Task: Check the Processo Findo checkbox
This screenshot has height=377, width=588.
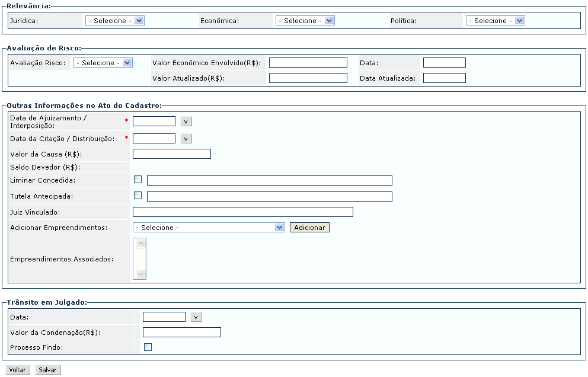Action: [x=148, y=347]
